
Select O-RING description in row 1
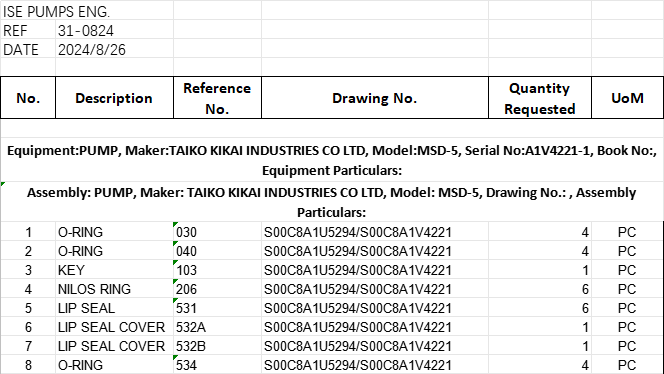114,232
